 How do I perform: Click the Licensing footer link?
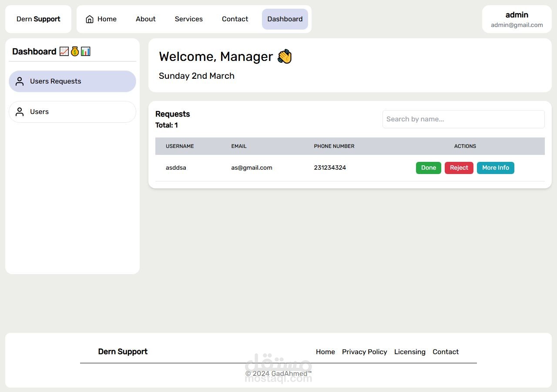coord(410,352)
